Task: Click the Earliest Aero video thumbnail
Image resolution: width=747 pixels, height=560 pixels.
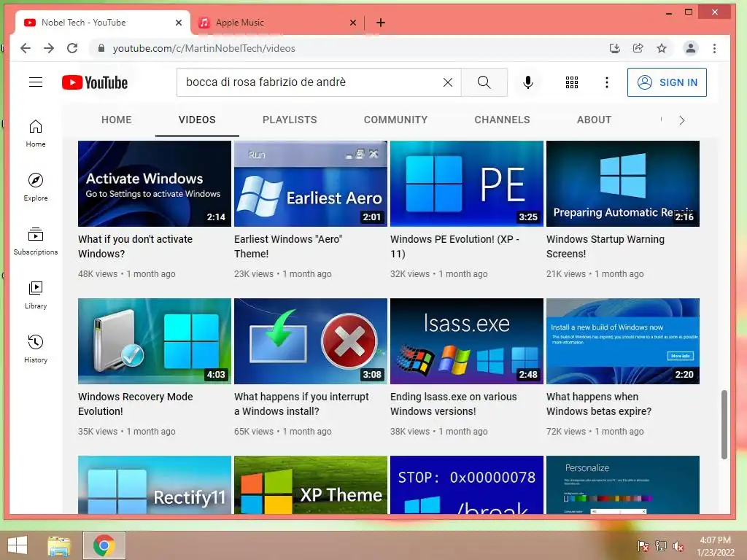Action: pos(311,184)
